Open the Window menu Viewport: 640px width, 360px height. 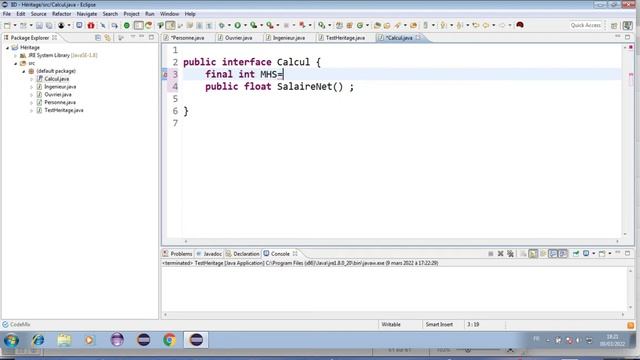tap(169, 14)
